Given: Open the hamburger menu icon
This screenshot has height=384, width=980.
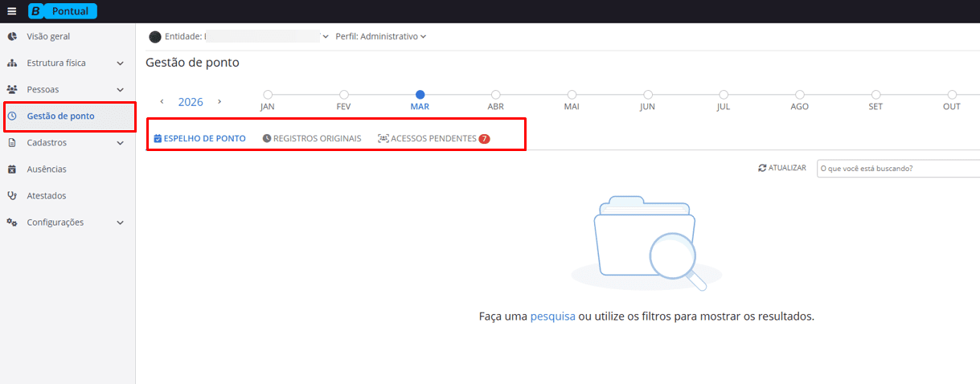Looking at the screenshot, I should (x=11, y=11).
